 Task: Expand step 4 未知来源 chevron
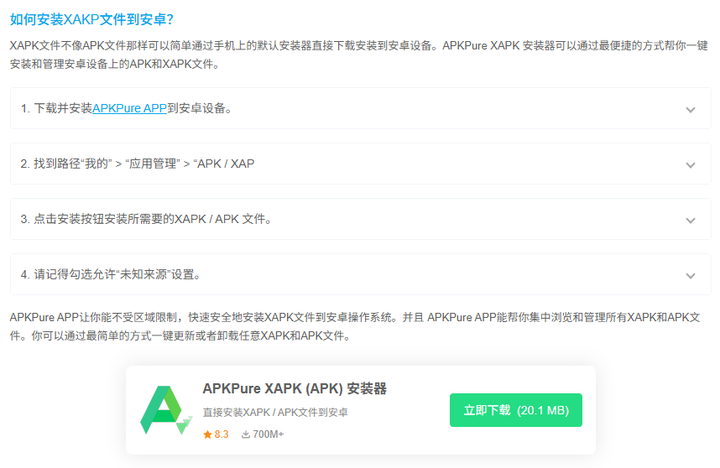(x=690, y=276)
